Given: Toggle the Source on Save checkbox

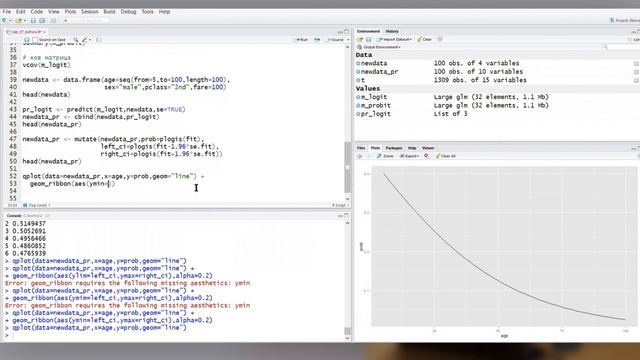Looking at the screenshot, I should (35, 40).
